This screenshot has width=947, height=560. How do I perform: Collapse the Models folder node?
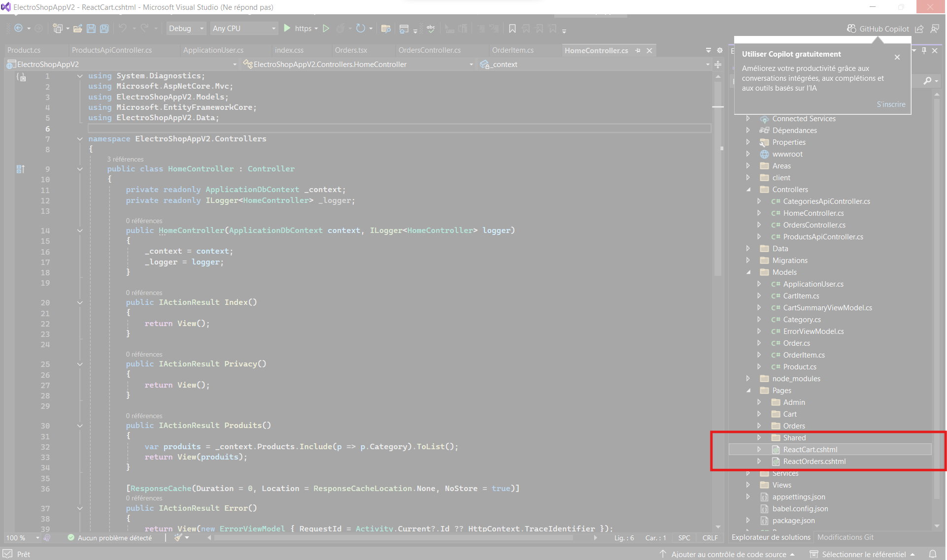(x=749, y=272)
